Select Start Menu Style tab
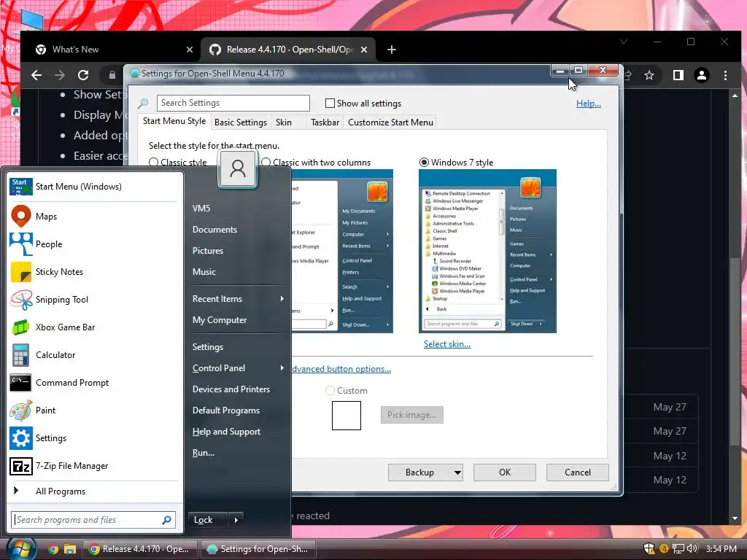Image resolution: width=747 pixels, height=560 pixels. (x=174, y=121)
